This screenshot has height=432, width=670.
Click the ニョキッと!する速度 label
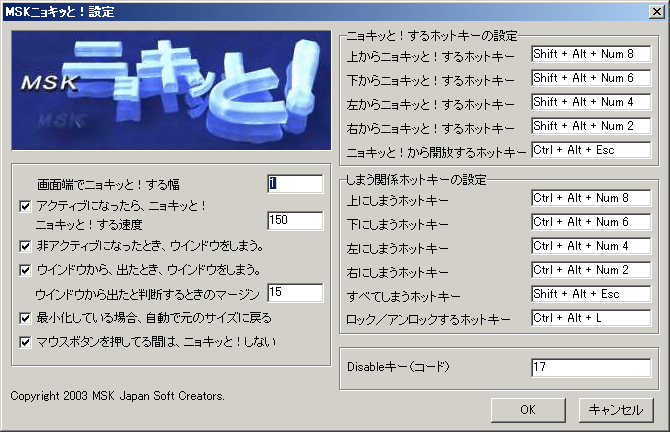click(x=89, y=224)
